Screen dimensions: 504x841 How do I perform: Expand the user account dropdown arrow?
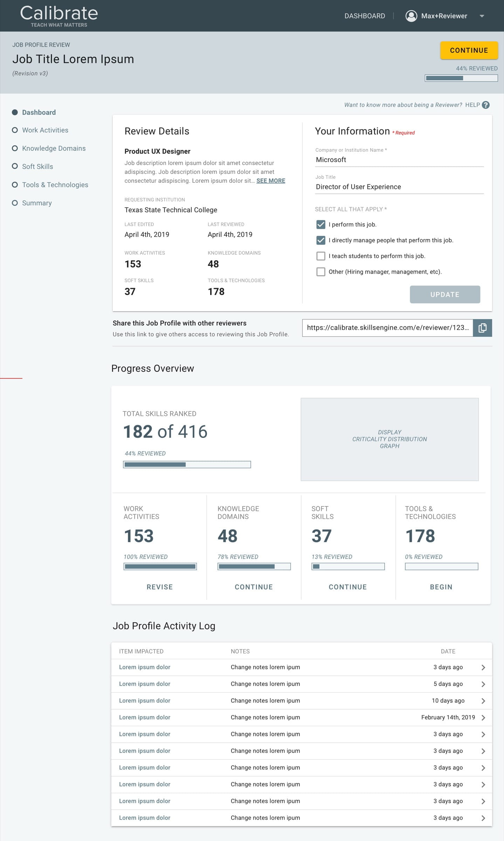[482, 16]
